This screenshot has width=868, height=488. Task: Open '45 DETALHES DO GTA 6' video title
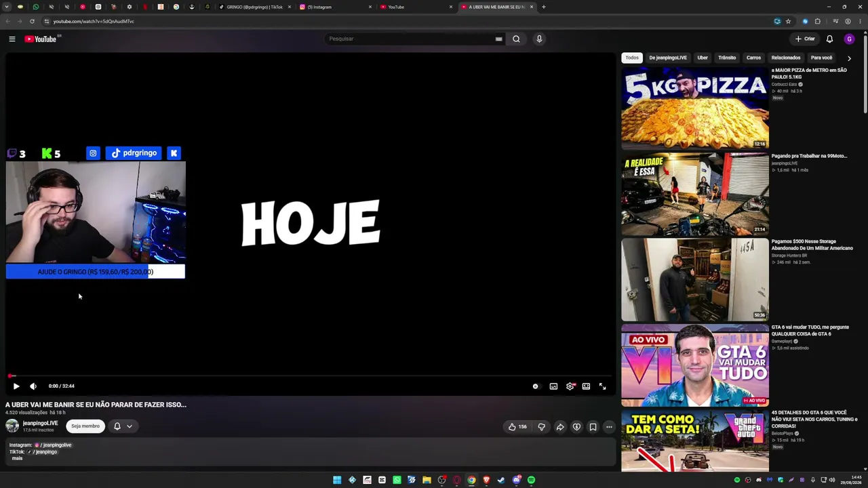(x=814, y=420)
